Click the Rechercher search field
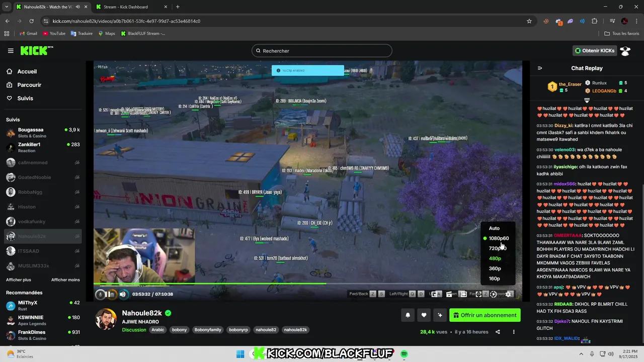The image size is (644, 362). click(322, 51)
